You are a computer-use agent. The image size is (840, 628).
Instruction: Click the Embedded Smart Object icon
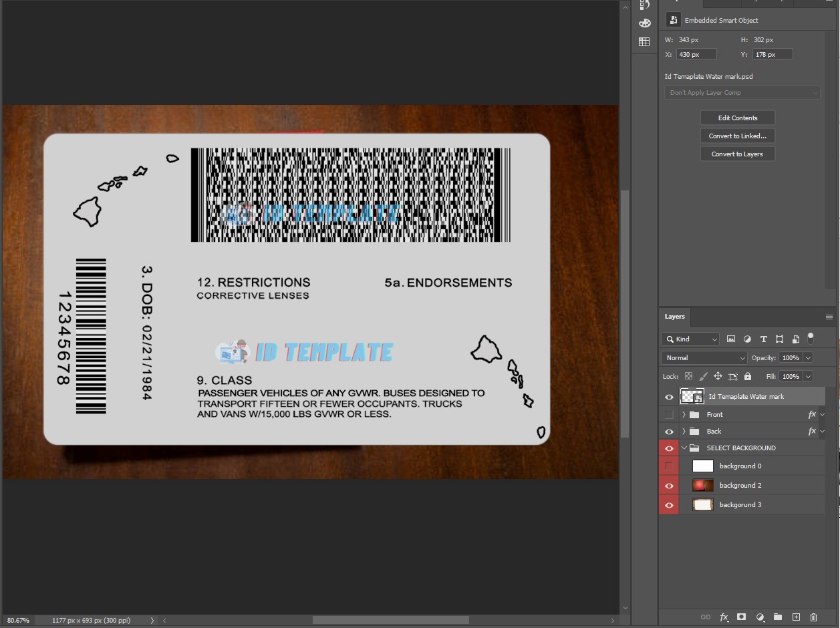673,20
